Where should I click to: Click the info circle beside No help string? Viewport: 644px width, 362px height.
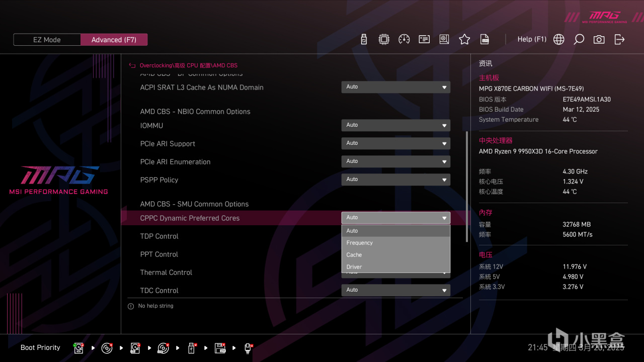pyautogui.click(x=131, y=306)
